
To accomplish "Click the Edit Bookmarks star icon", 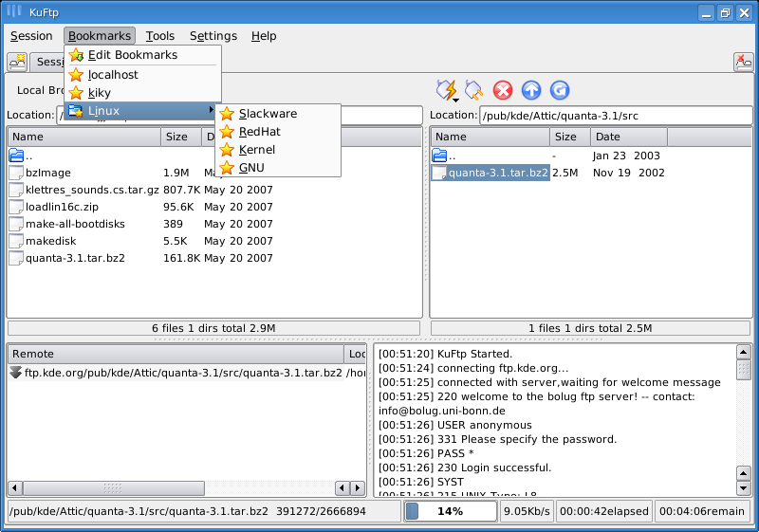I will (76, 55).
